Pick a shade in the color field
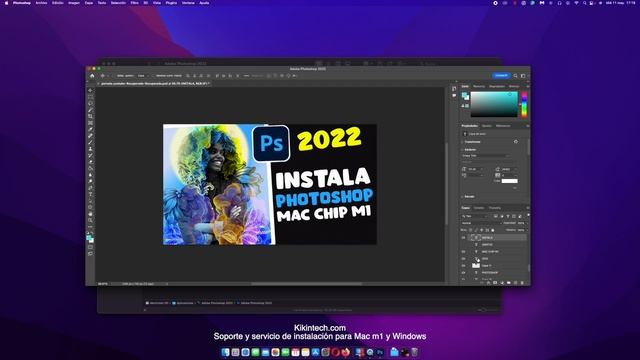Screen dimensions: 640x360 point(494,104)
